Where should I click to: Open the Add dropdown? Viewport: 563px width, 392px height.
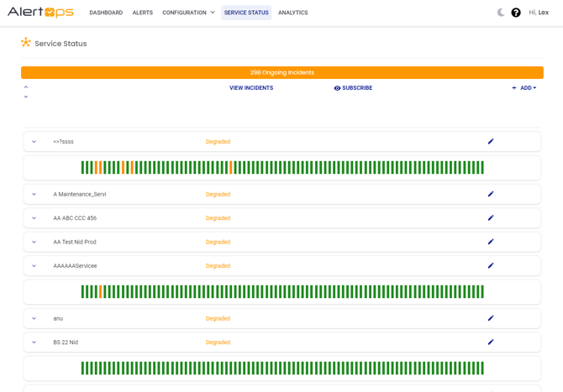tap(524, 88)
